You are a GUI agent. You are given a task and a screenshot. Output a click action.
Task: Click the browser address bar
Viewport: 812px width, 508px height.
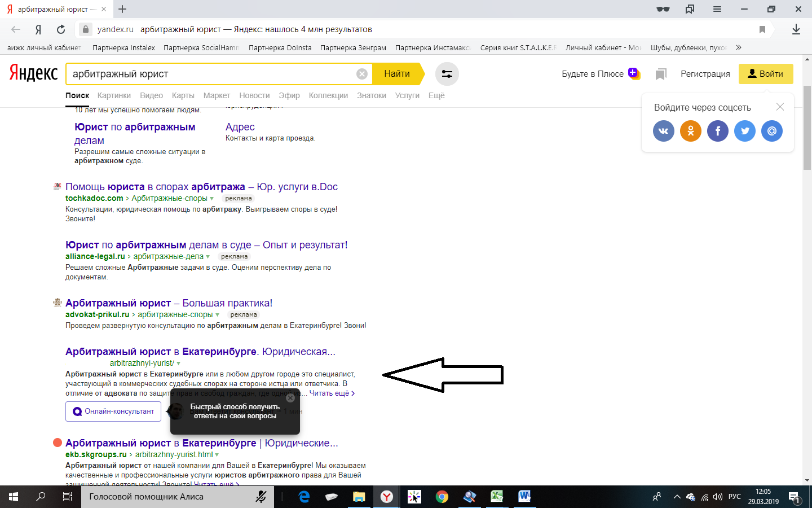423,29
